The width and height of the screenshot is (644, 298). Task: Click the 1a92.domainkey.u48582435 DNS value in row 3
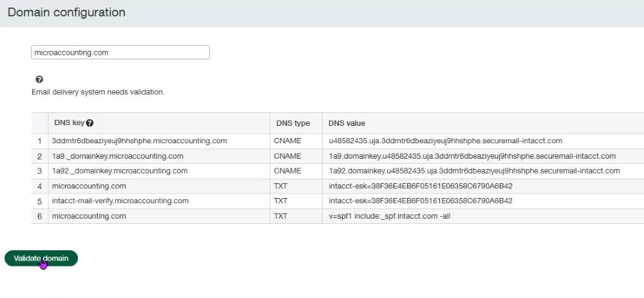tap(474, 171)
